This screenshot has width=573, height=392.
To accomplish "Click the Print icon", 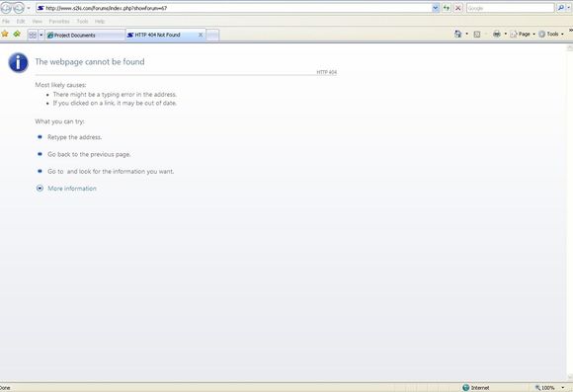I will tap(497, 34).
